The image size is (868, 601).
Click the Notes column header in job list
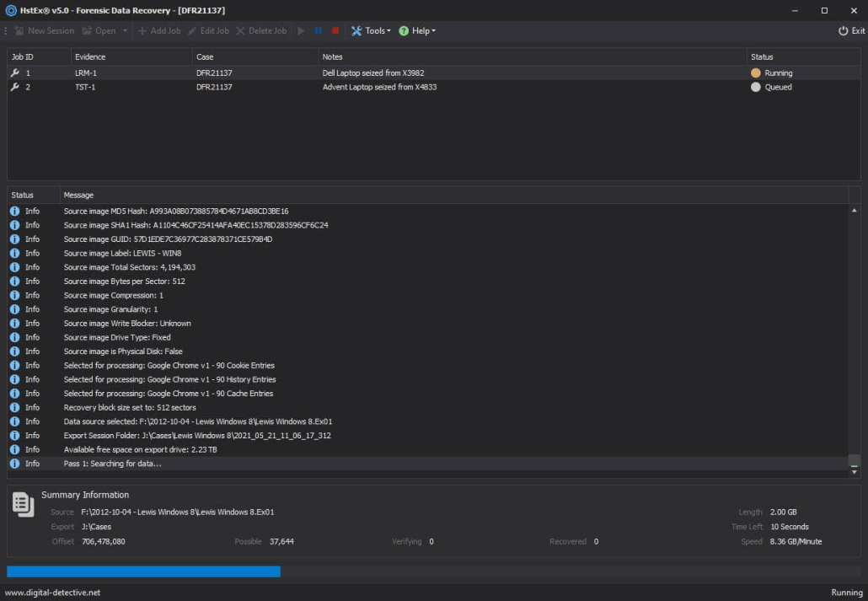coord(332,56)
